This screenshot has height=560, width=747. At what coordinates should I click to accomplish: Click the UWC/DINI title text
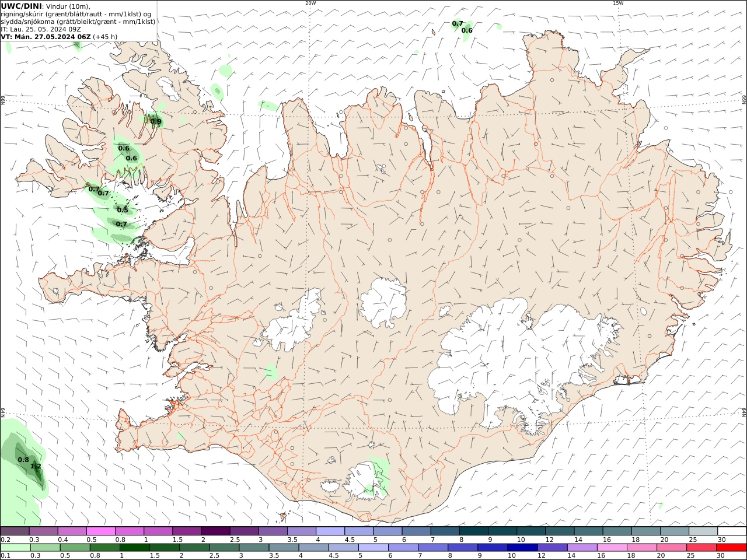coord(21,6)
